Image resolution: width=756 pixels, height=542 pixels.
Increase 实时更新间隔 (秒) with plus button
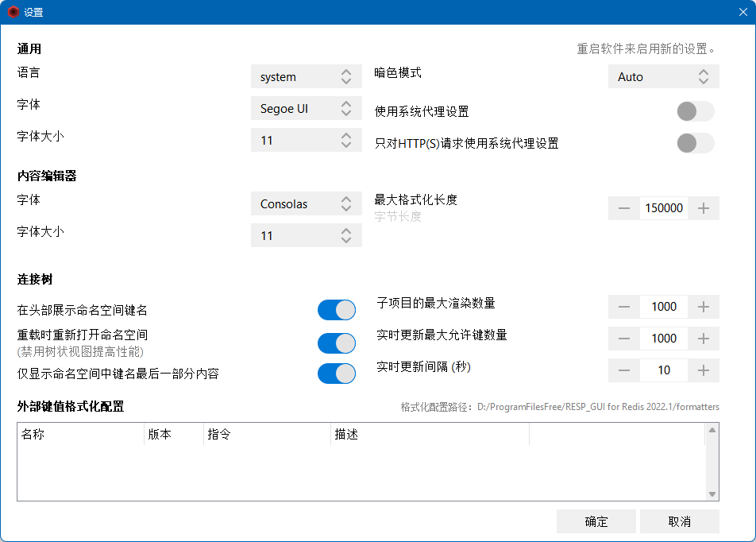point(704,370)
